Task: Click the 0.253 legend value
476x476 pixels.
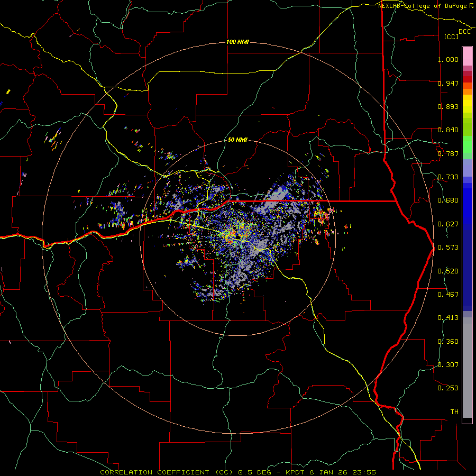Action: (x=448, y=388)
